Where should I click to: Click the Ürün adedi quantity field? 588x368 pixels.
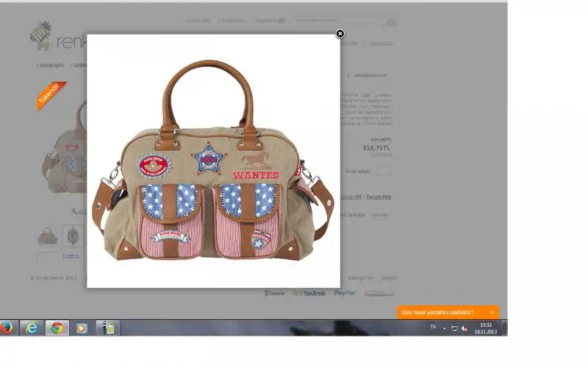click(x=384, y=171)
